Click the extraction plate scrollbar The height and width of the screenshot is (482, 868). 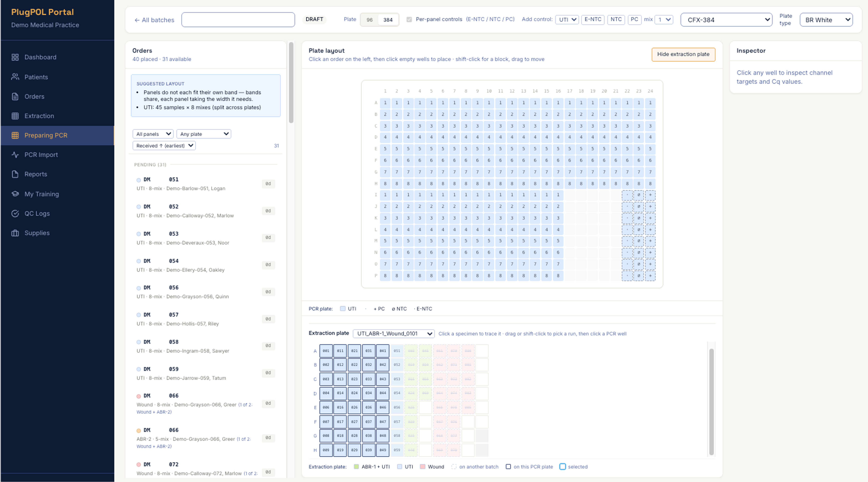click(x=711, y=402)
